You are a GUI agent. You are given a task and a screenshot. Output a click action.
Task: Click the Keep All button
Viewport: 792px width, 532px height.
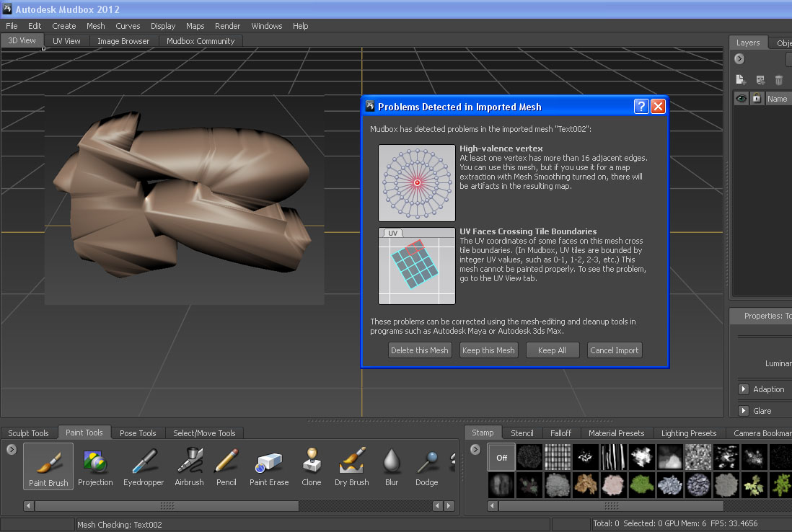coord(552,350)
